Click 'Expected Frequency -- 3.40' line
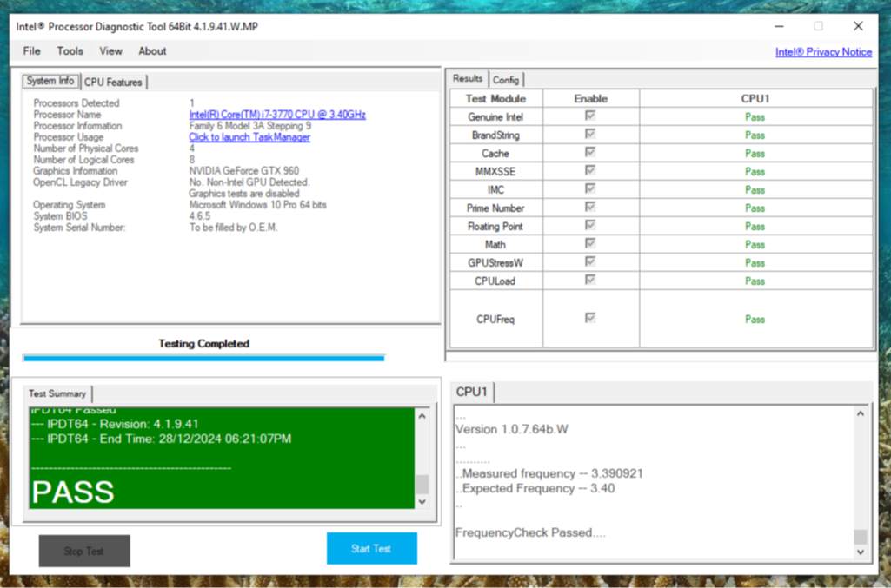Screen dimensions: 891x588 pos(535,488)
